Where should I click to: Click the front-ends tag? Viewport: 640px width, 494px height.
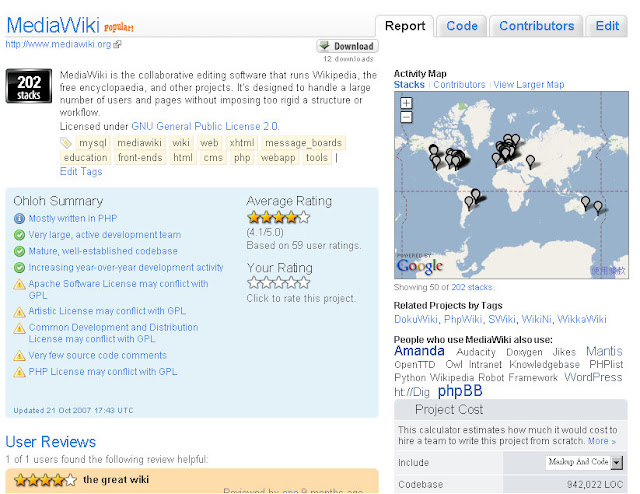[x=140, y=158]
